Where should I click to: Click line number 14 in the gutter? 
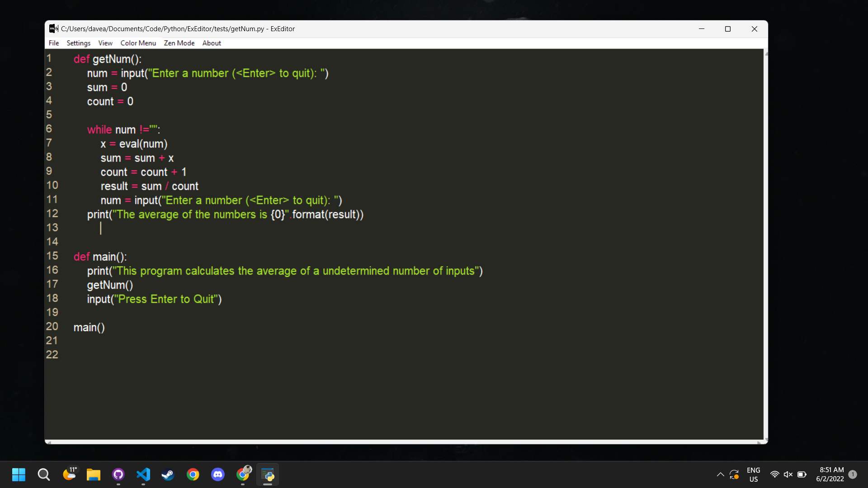[x=52, y=242]
